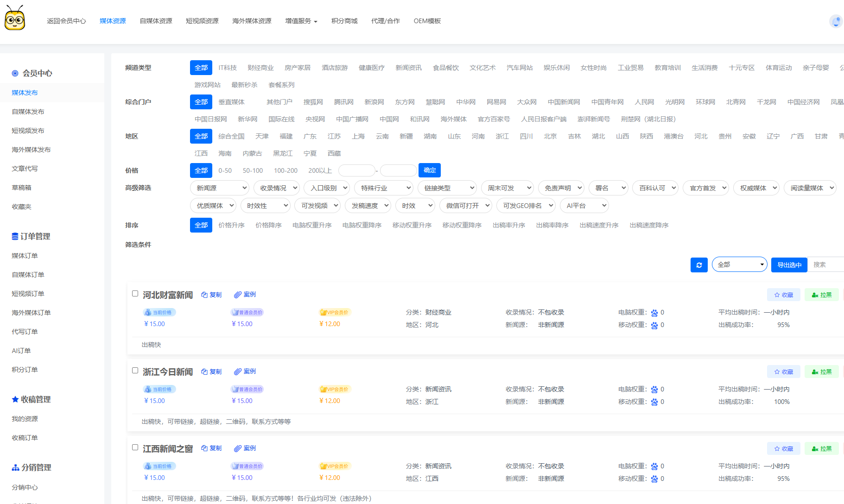Screen dimensions: 844x504
Task: Expand the 发稿速度 dropdown
Action: (x=368, y=206)
